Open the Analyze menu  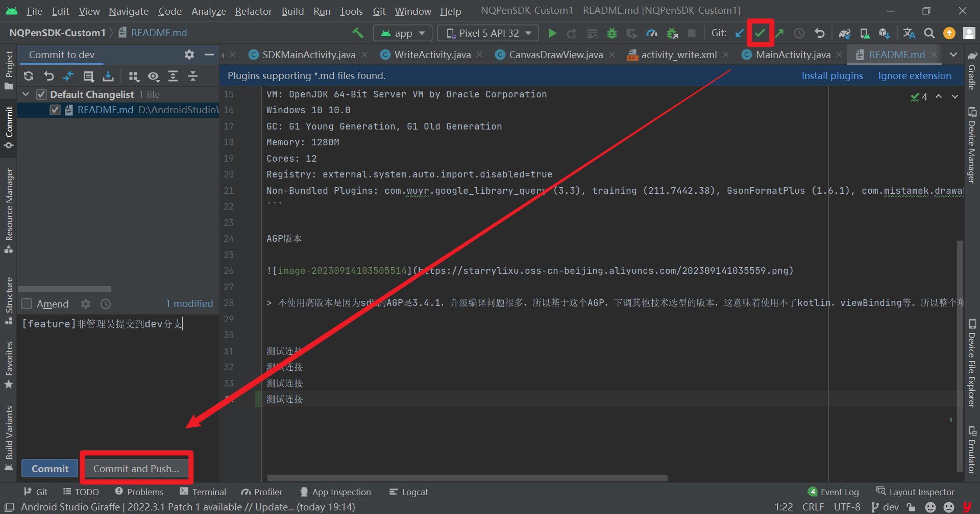pyautogui.click(x=208, y=11)
